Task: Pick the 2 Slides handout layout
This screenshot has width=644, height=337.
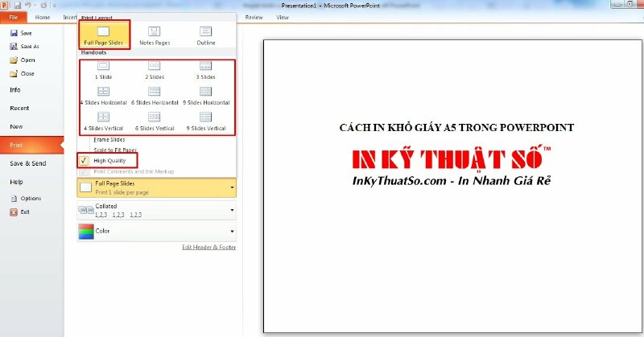Action: pyautogui.click(x=155, y=70)
